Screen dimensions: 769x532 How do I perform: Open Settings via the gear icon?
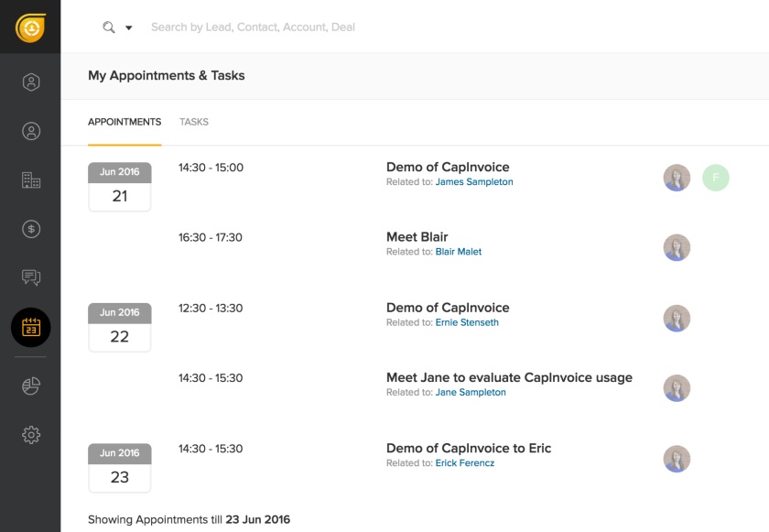tap(31, 434)
